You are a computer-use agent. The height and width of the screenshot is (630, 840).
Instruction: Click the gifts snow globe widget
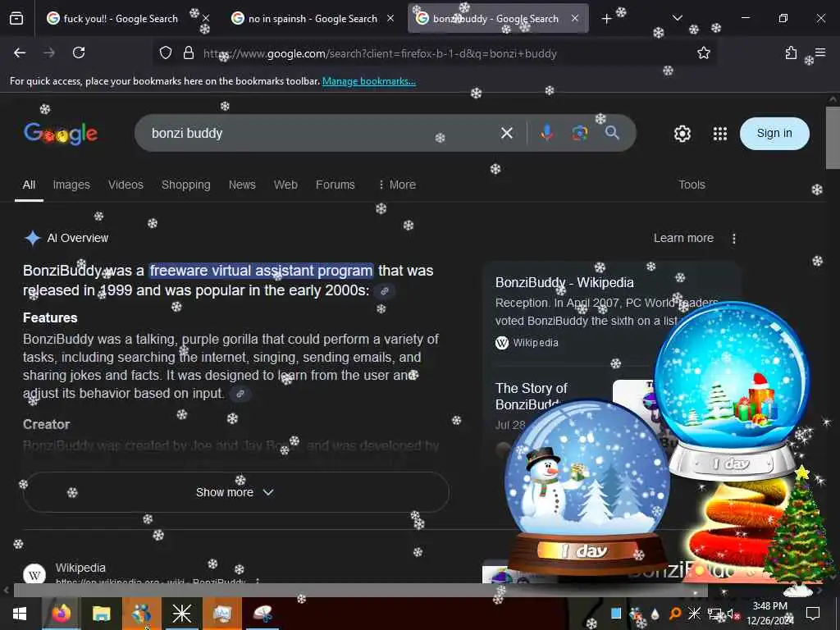click(x=733, y=390)
